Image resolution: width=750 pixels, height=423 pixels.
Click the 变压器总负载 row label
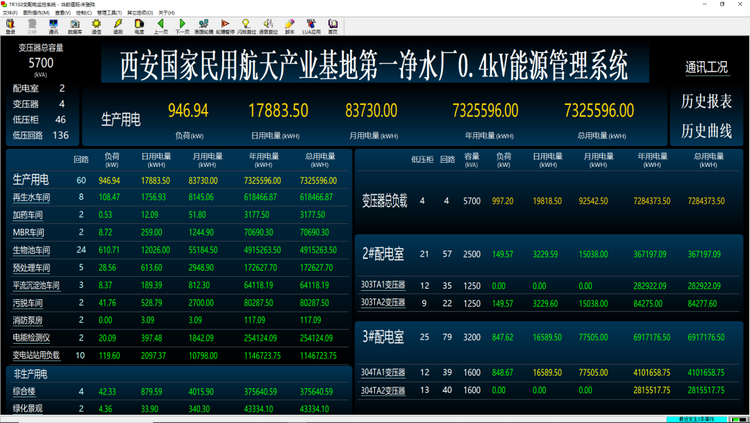click(x=385, y=201)
